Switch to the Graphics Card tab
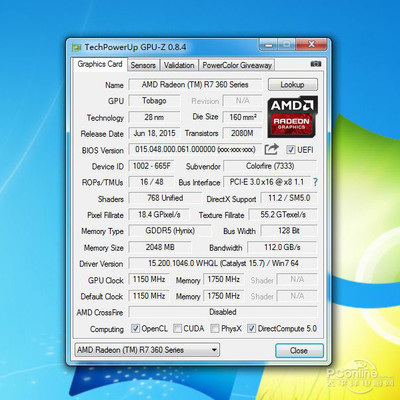Screen dimensions: 400x400 [x=100, y=64]
